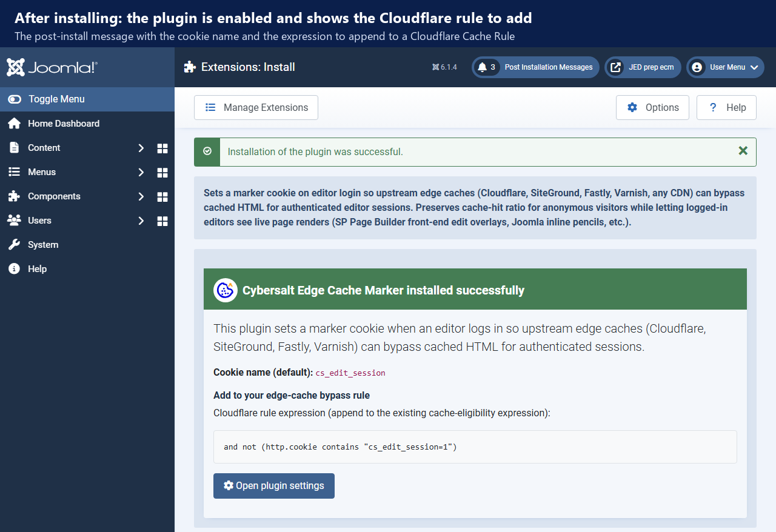Click the Help info circle icon in sidebar
The height and width of the screenshot is (532, 776).
click(14, 269)
